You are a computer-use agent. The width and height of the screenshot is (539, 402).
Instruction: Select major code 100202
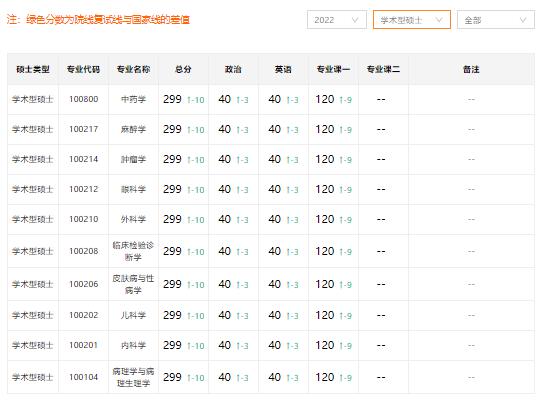[x=84, y=315]
